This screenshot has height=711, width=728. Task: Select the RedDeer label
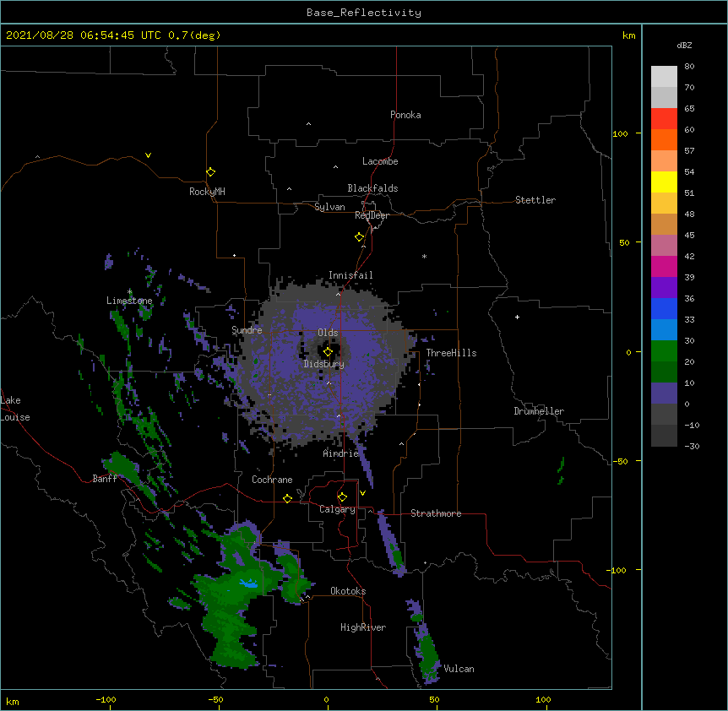372,215
